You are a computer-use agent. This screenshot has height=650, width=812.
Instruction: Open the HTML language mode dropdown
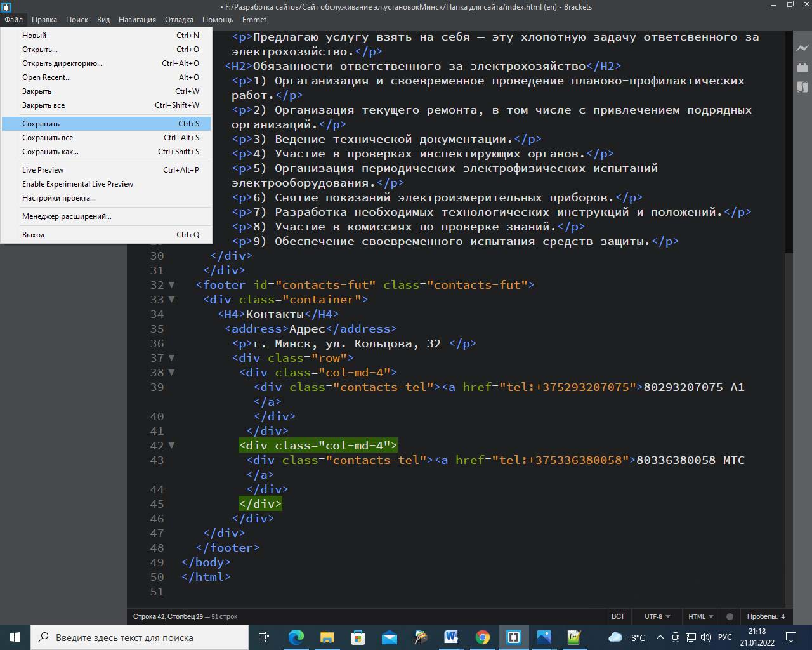(x=700, y=616)
